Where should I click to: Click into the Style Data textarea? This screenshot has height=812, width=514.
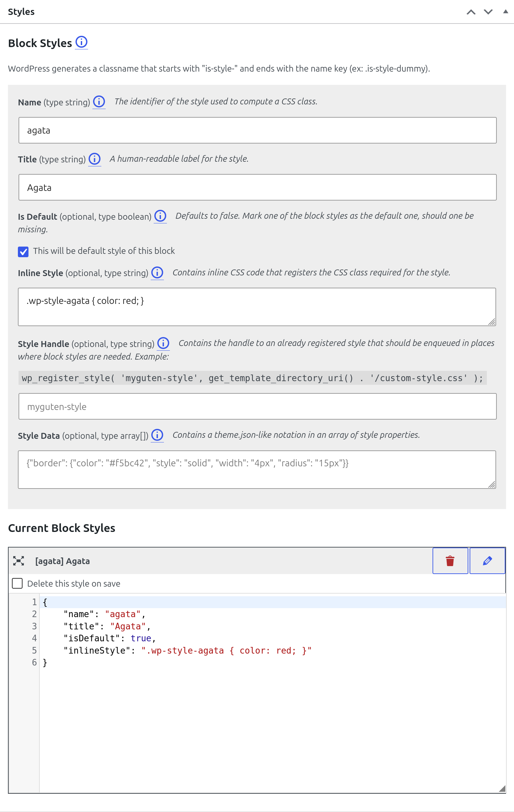point(257,469)
